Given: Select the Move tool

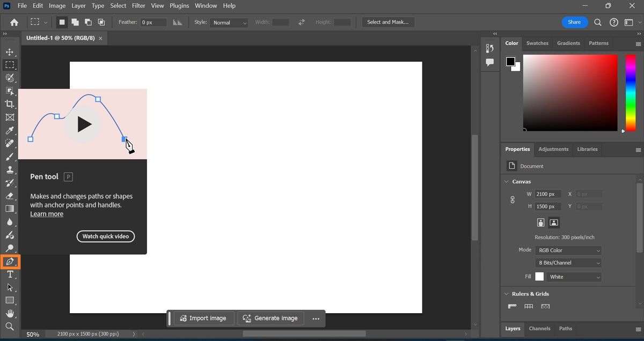Looking at the screenshot, I should click(10, 52).
